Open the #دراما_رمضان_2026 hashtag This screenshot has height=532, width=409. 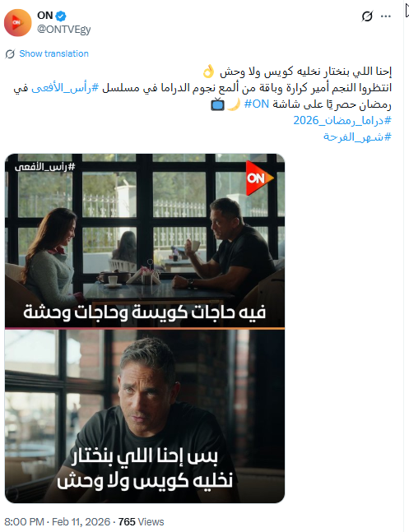(x=342, y=120)
